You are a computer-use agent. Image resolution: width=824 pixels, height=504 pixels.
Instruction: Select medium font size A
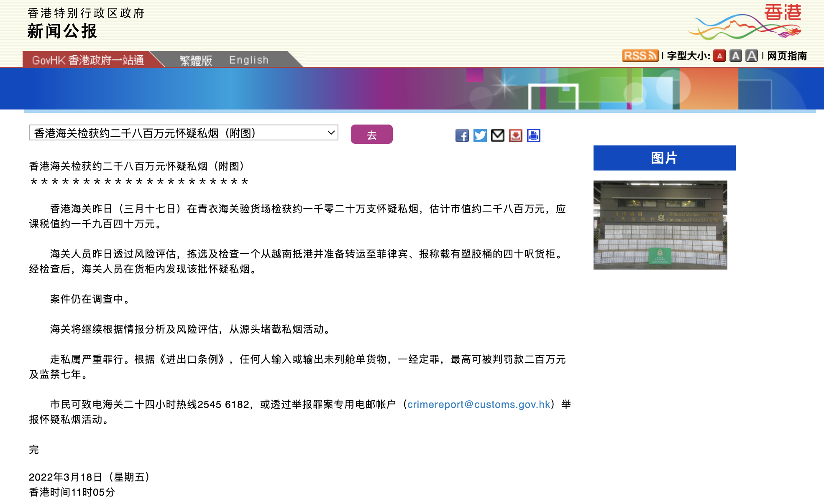[735, 56]
